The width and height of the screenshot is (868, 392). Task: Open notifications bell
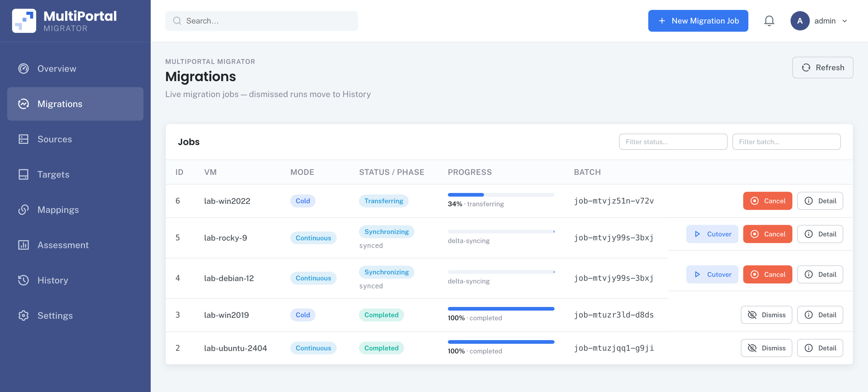click(x=769, y=21)
